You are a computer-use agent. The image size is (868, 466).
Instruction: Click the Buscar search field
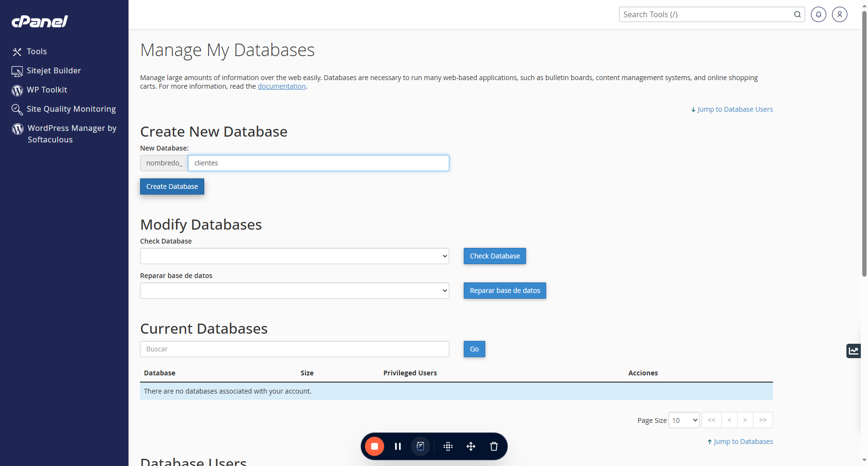tap(294, 349)
